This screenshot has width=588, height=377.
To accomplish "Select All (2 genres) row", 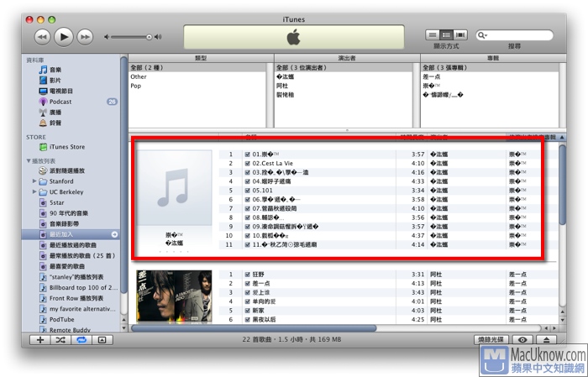I will 197,67.
